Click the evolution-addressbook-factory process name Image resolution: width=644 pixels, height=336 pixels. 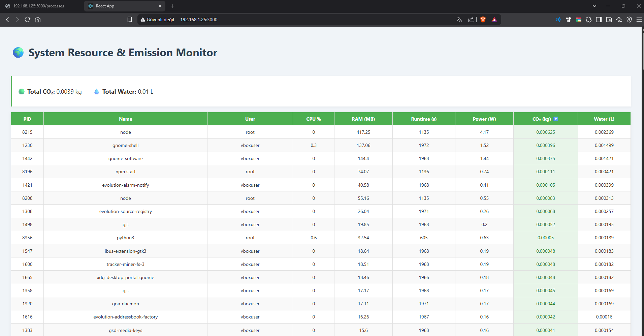click(125, 317)
